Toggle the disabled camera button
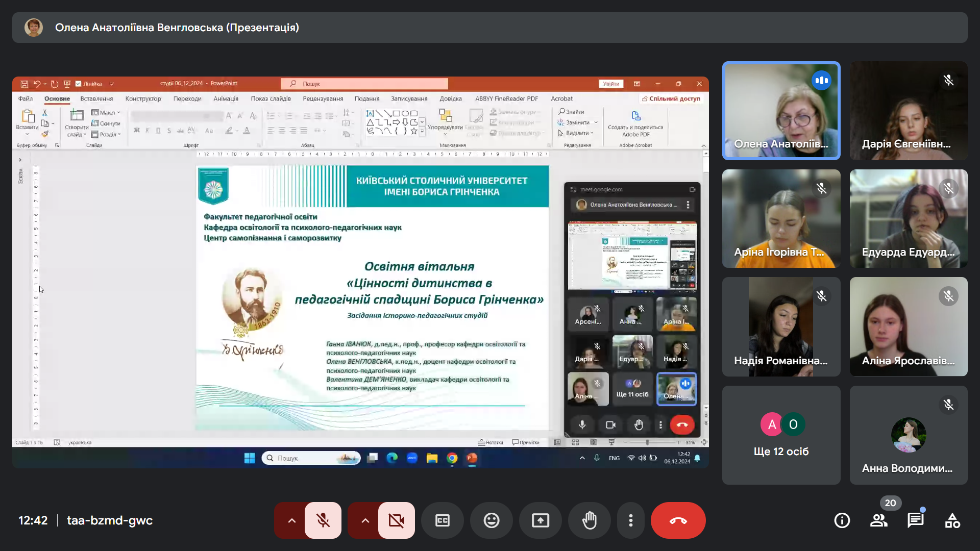 point(396,520)
